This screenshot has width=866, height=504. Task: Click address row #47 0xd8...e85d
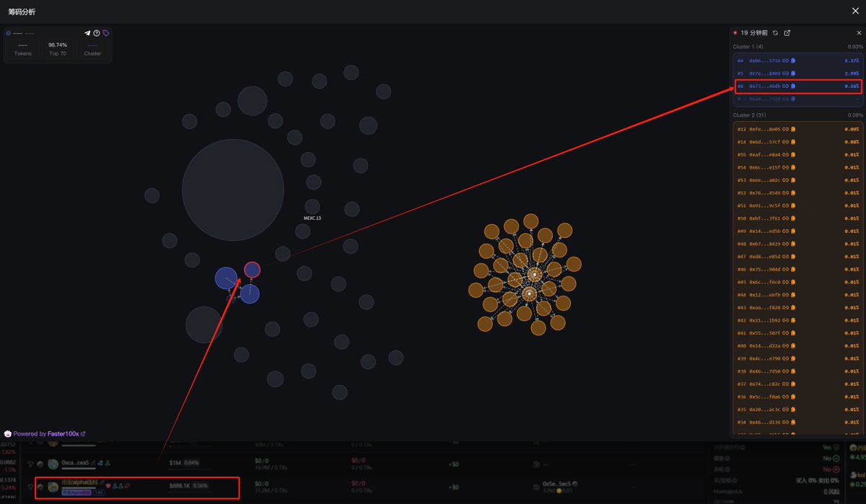point(800,257)
